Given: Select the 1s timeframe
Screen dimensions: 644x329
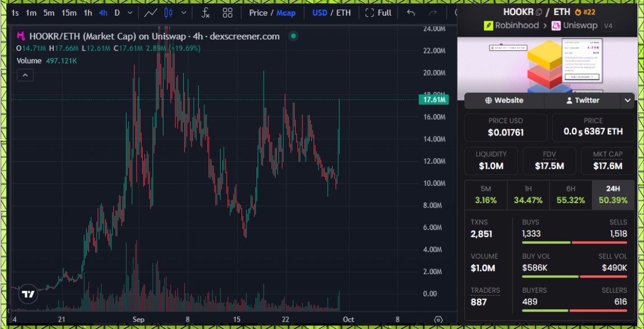Looking at the screenshot, I should (x=15, y=13).
